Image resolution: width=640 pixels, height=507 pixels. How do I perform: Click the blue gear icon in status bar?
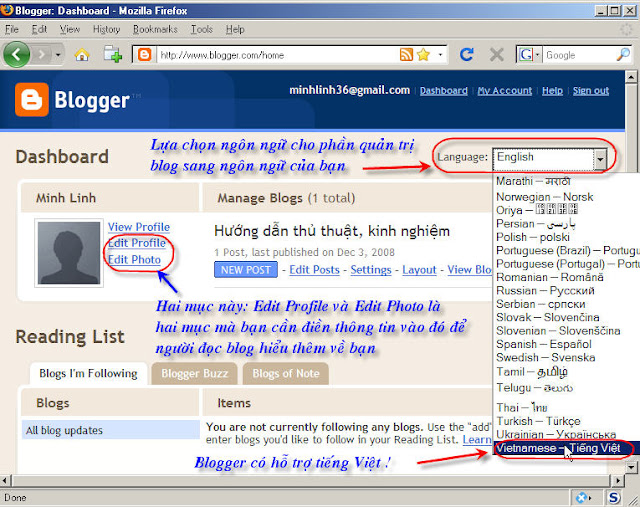coord(583,498)
